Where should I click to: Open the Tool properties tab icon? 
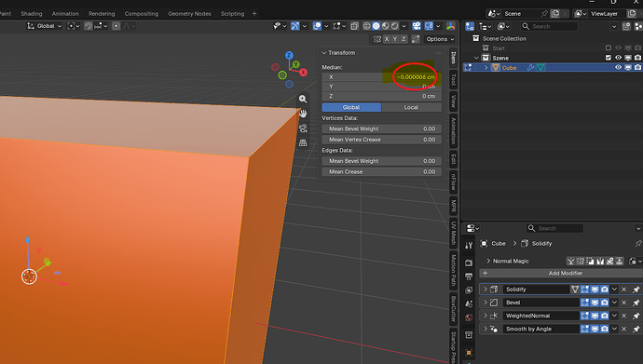[x=469, y=245]
